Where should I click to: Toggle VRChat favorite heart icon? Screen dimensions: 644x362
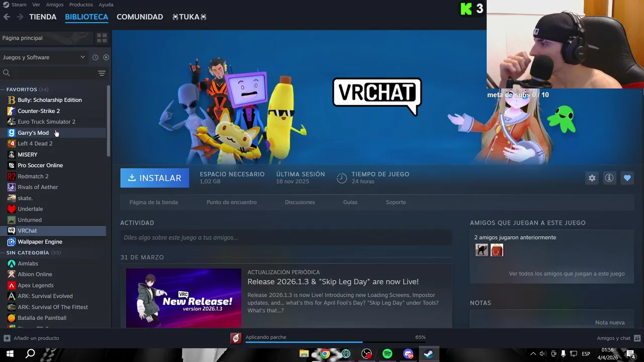(x=627, y=178)
